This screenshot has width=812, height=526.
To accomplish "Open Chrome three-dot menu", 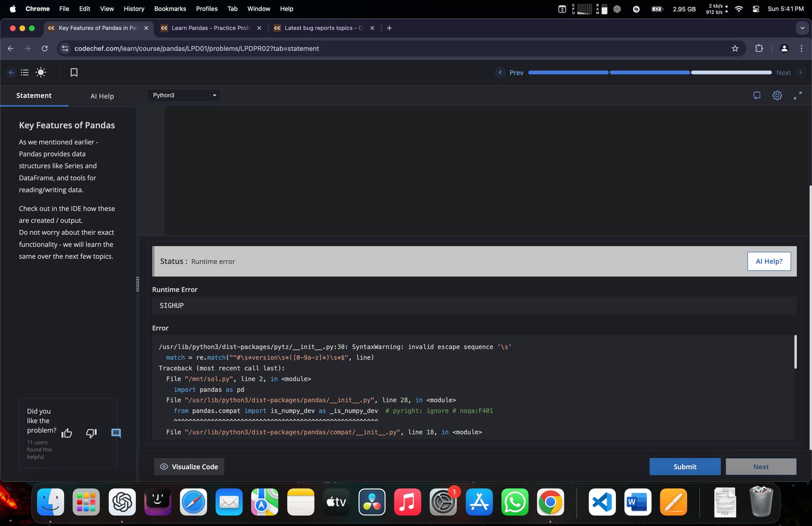I will pyautogui.click(x=801, y=49).
